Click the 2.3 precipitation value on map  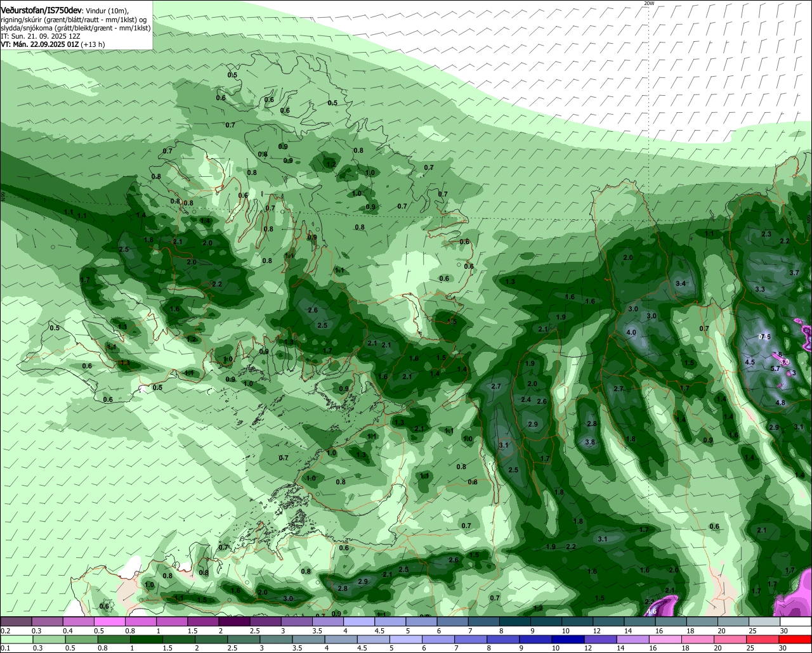pos(766,235)
